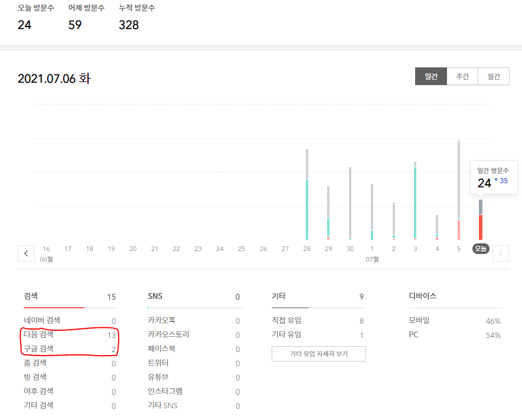Click the 누적 방문수 count
This screenshot has height=420, width=522.
[x=129, y=25]
